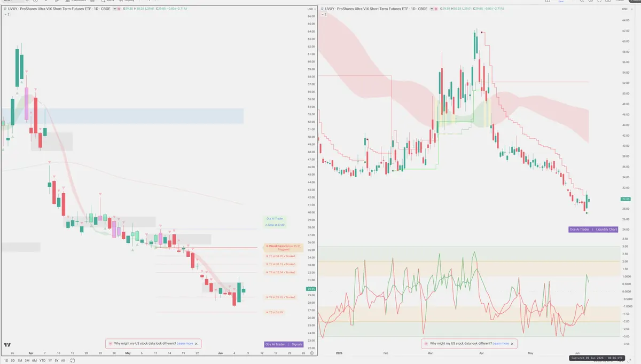Select the 1M time range
Viewport: 641px width, 364px height.
click(20, 361)
